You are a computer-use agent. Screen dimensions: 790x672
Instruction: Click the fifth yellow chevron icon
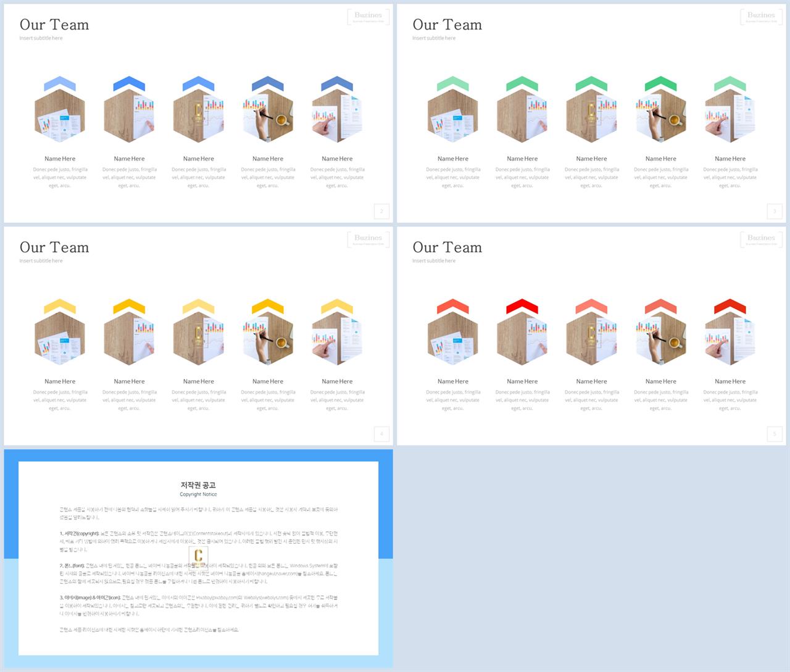click(x=337, y=307)
